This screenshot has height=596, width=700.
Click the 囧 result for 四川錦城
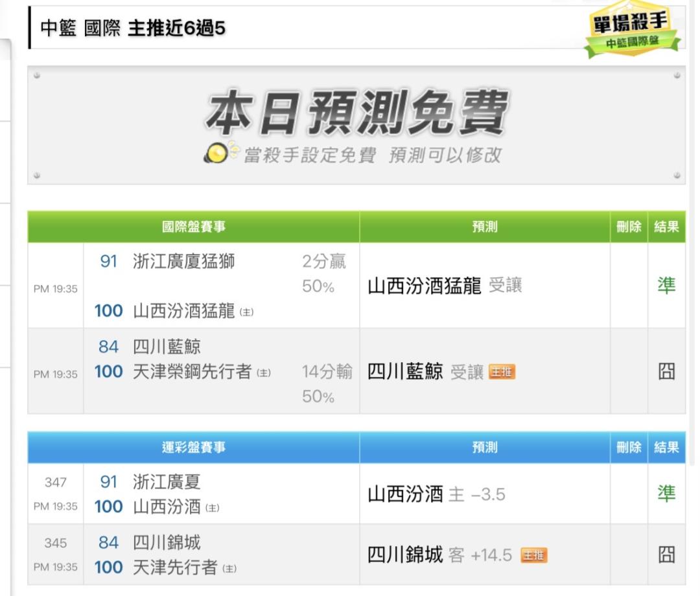(x=666, y=555)
